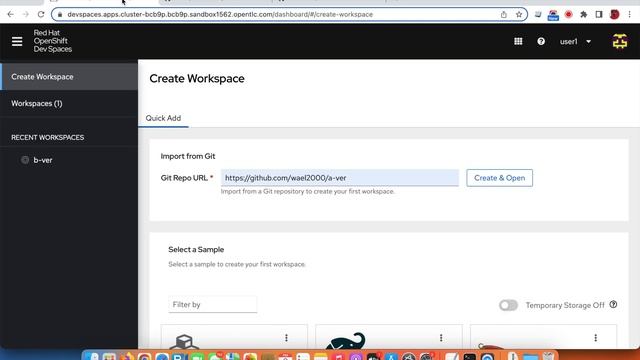Open the first sample card's kebab menu
The height and width of the screenshot is (360, 640).
pyautogui.click(x=286, y=338)
